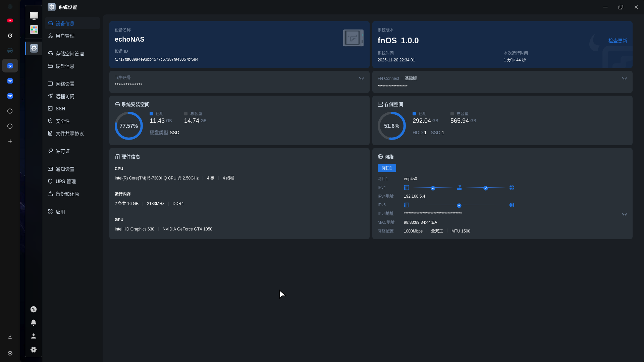Click the 51.6% storage usage ring
The width and height of the screenshot is (644, 362).
pyautogui.click(x=391, y=126)
